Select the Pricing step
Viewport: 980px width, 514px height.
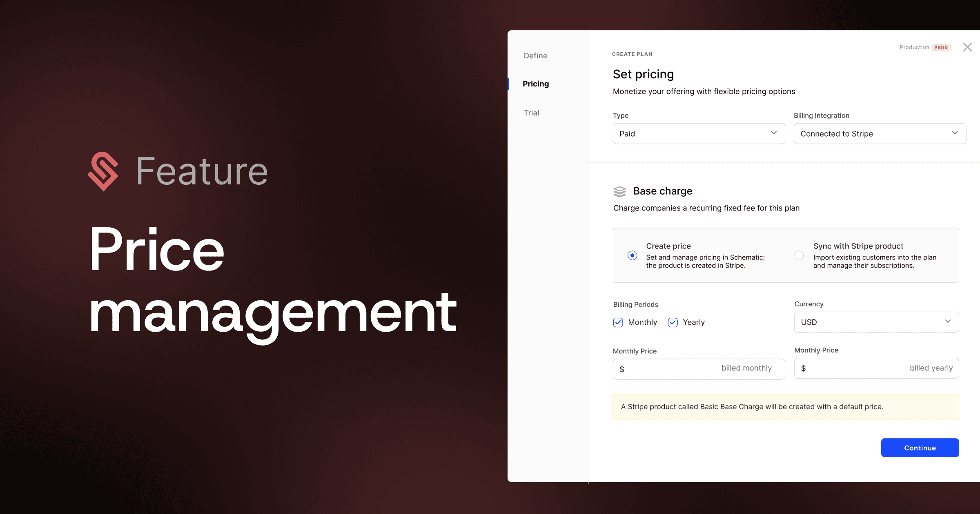tap(536, 84)
